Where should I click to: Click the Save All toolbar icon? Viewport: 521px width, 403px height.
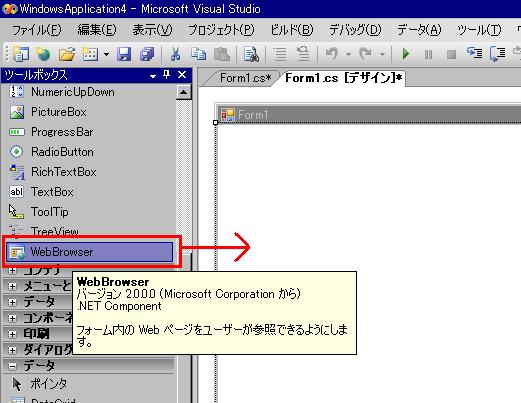click(147, 54)
